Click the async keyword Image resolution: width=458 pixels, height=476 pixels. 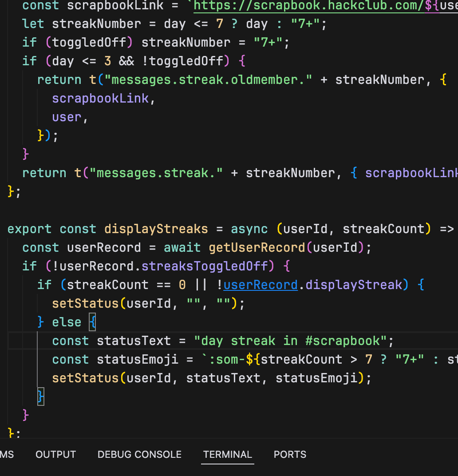coord(249,229)
